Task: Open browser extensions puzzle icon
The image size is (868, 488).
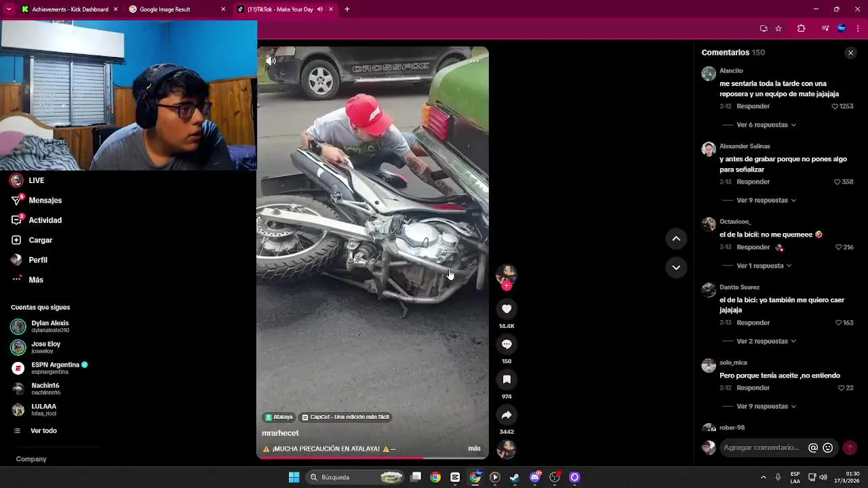Action: [x=801, y=28]
